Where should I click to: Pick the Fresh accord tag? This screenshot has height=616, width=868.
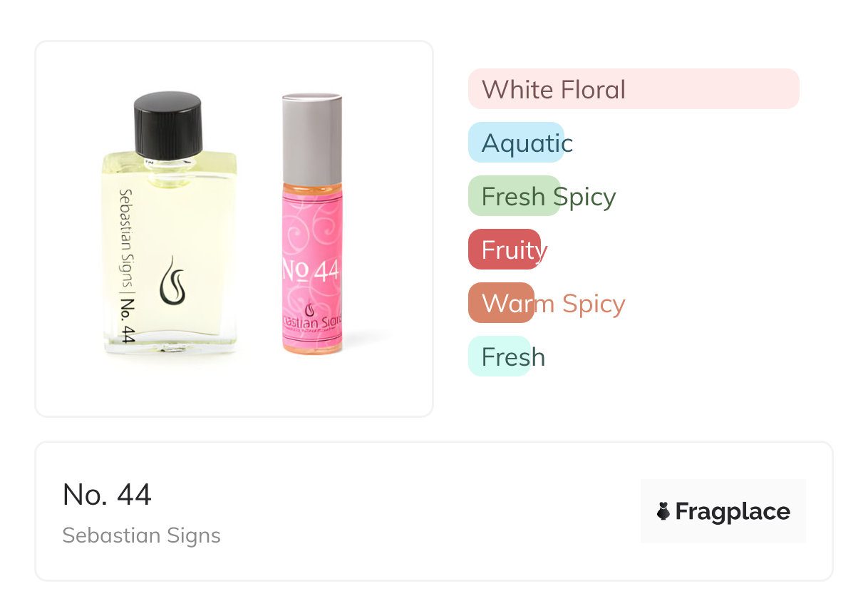[507, 356]
